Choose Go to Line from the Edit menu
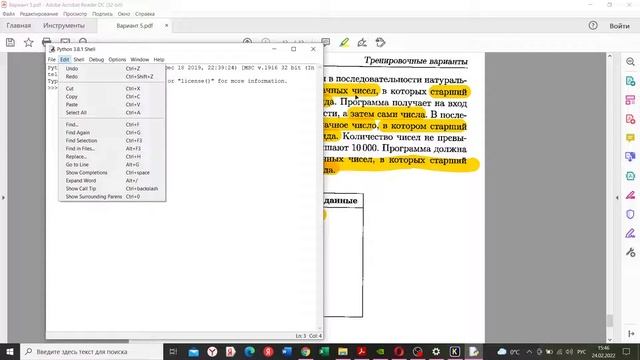This screenshot has height=360, width=640. pos(112,164)
